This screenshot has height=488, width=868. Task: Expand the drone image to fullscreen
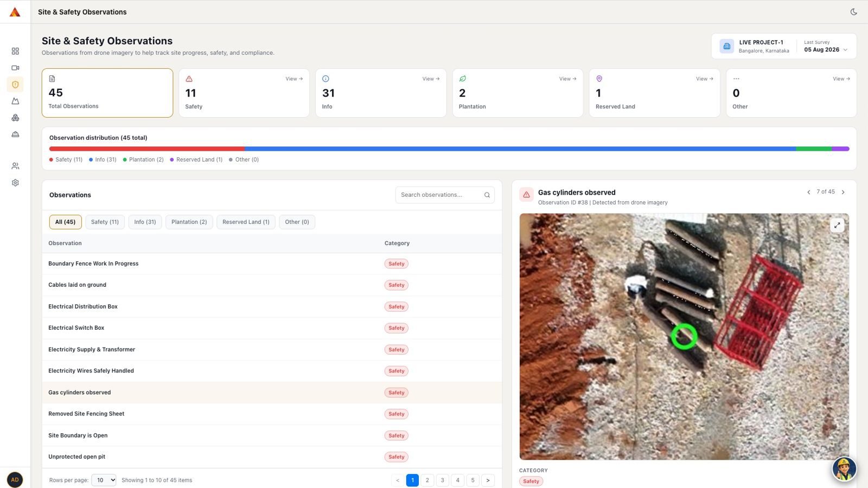(x=837, y=225)
